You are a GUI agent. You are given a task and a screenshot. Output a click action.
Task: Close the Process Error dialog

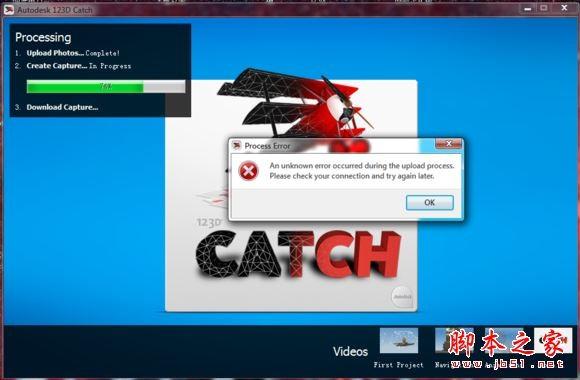pos(449,144)
